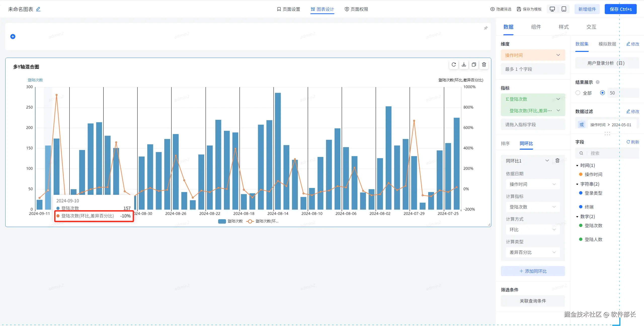Click the copy chart component icon
This screenshot has height=326, width=644.
[x=474, y=65]
